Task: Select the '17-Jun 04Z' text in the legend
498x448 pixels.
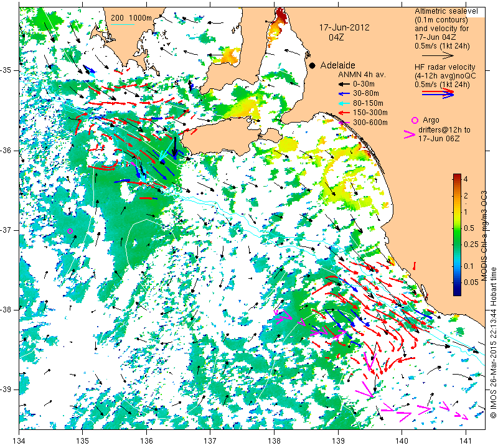Action: [x=435, y=37]
